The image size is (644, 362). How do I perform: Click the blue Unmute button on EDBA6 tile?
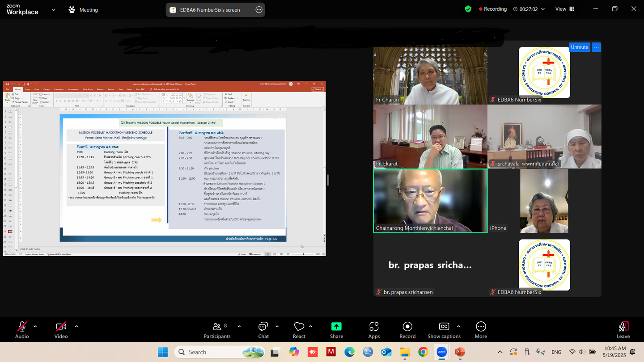[579, 47]
